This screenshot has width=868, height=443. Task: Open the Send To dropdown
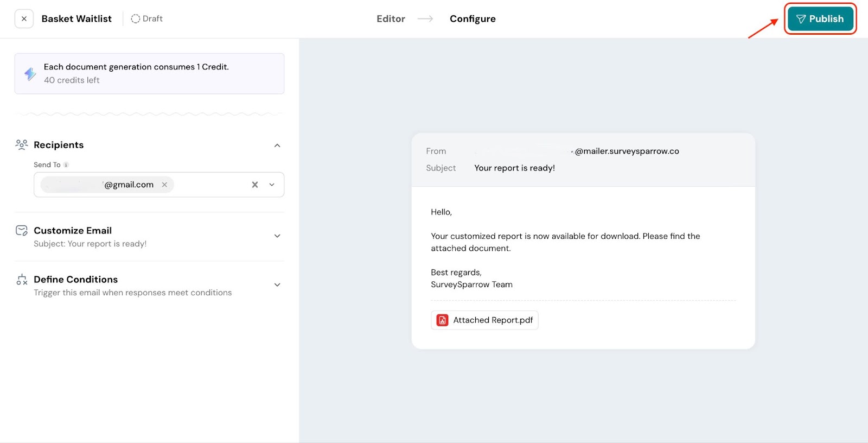[x=272, y=185]
